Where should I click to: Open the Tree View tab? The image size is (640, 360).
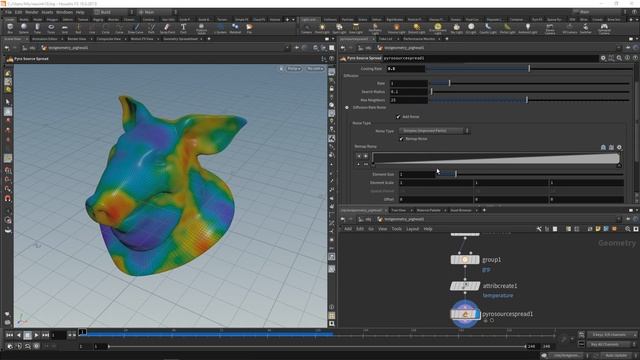tap(399, 210)
